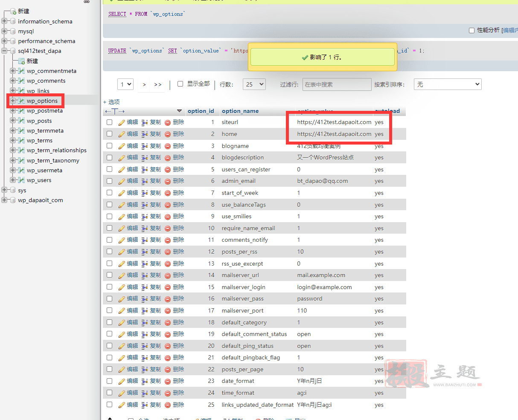Open the 行数 dropdown showing 25

254,84
